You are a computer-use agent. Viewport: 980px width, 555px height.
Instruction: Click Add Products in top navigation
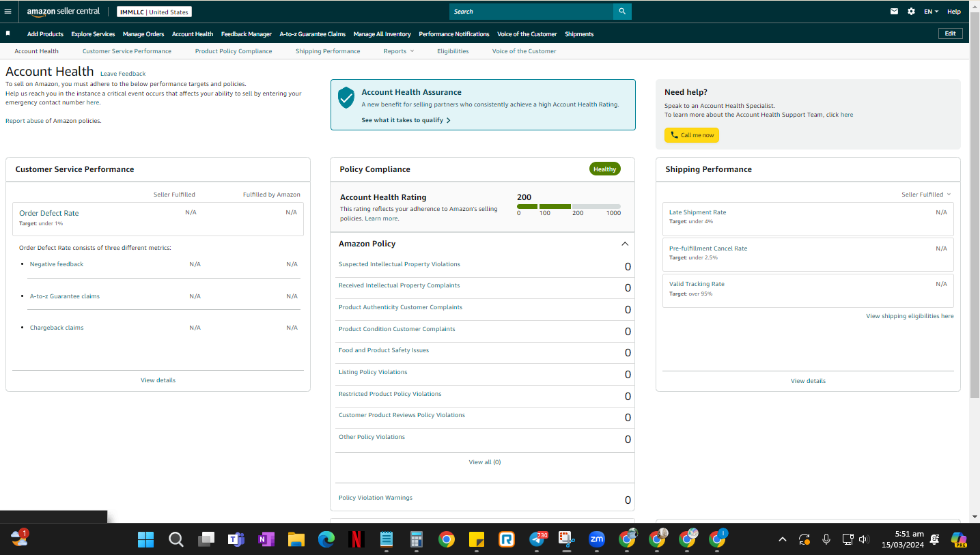tap(45, 34)
